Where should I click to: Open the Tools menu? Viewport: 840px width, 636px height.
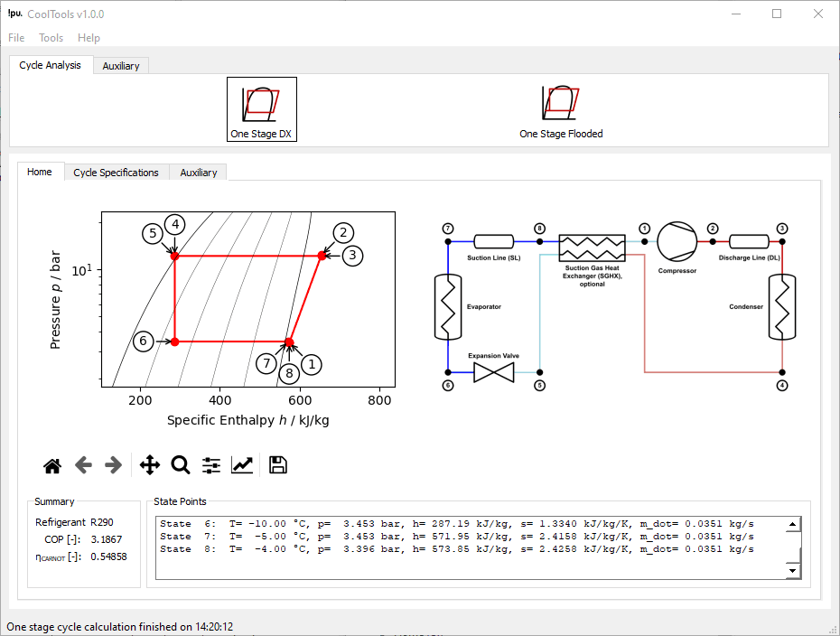click(51, 38)
